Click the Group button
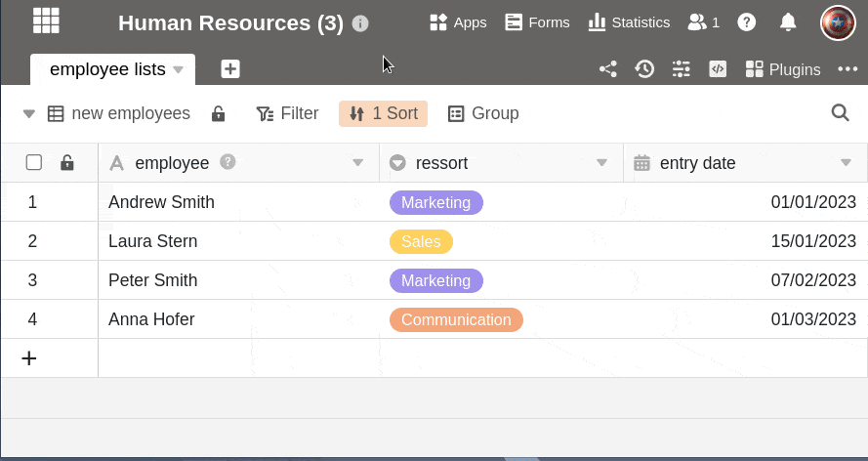Viewport: 868px width, 461px height. (x=483, y=113)
